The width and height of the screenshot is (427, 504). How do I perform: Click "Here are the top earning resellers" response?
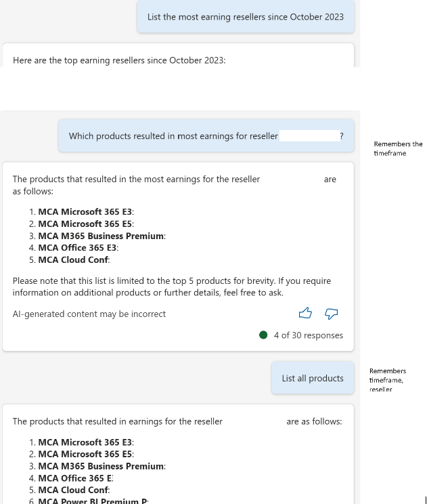click(119, 60)
